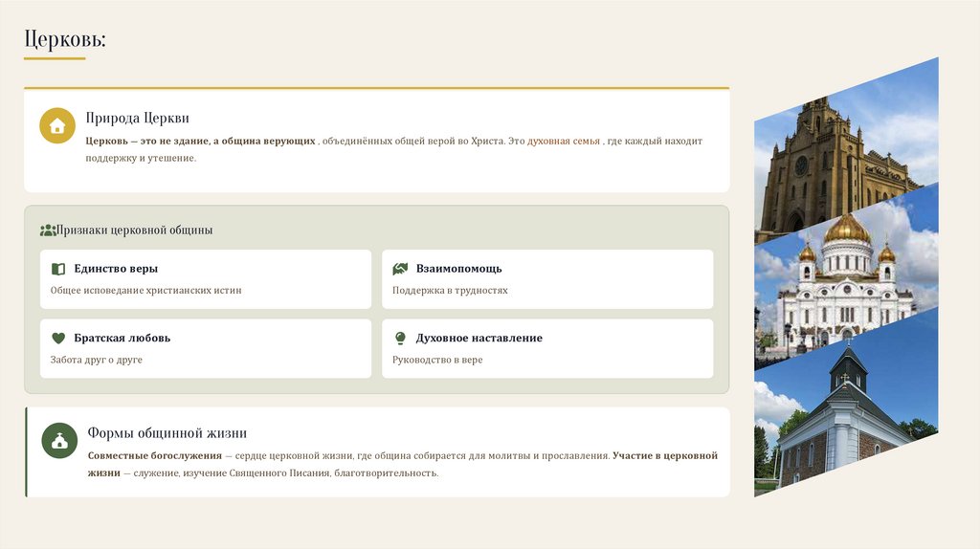Click the text Поддержка в трудностях

coord(450,291)
